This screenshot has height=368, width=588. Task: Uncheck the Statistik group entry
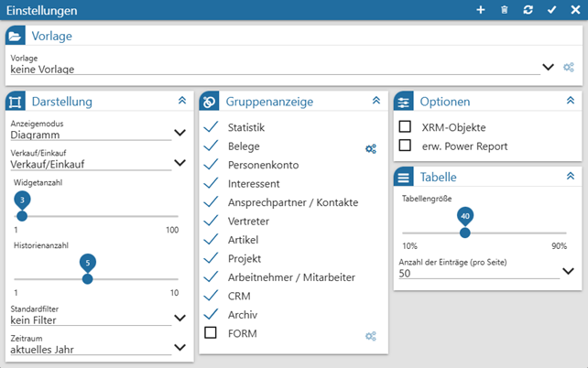211,127
